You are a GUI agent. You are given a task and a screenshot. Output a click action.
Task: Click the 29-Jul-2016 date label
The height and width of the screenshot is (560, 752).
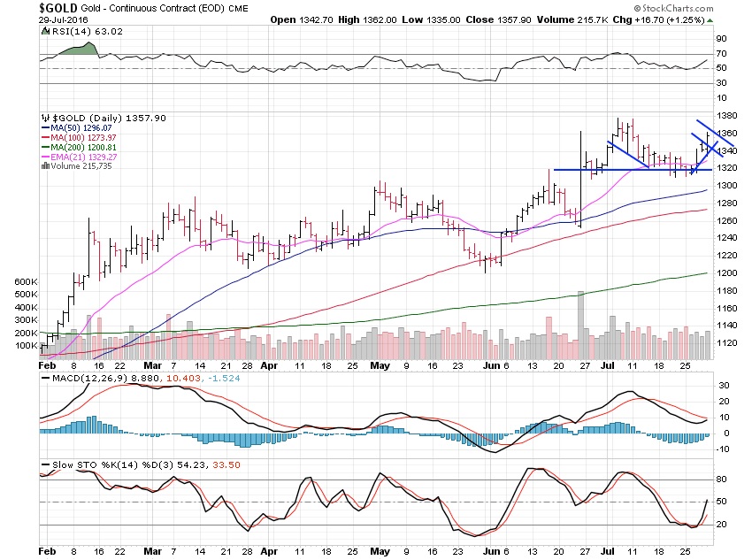coord(64,20)
